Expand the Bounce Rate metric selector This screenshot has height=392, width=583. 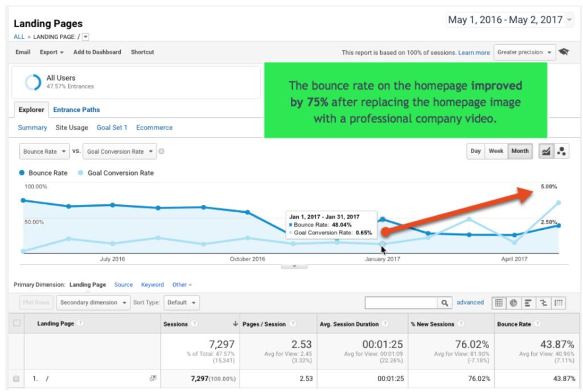tap(44, 151)
